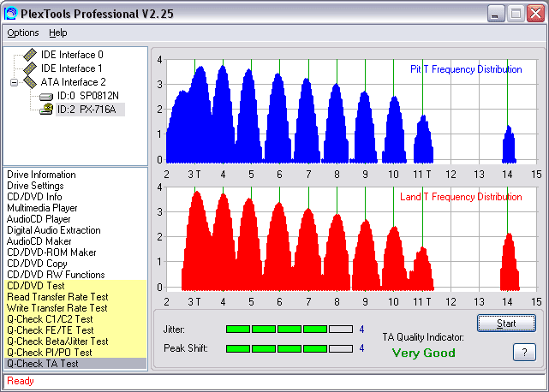Click the blue 14T peak in Pit chart
The width and height of the screenshot is (549, 392).
509,144
